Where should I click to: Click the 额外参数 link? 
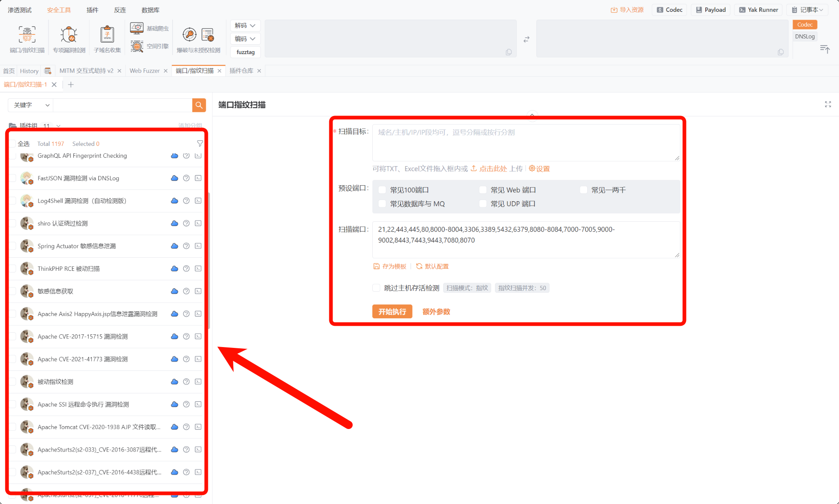(x=436, y=311)
